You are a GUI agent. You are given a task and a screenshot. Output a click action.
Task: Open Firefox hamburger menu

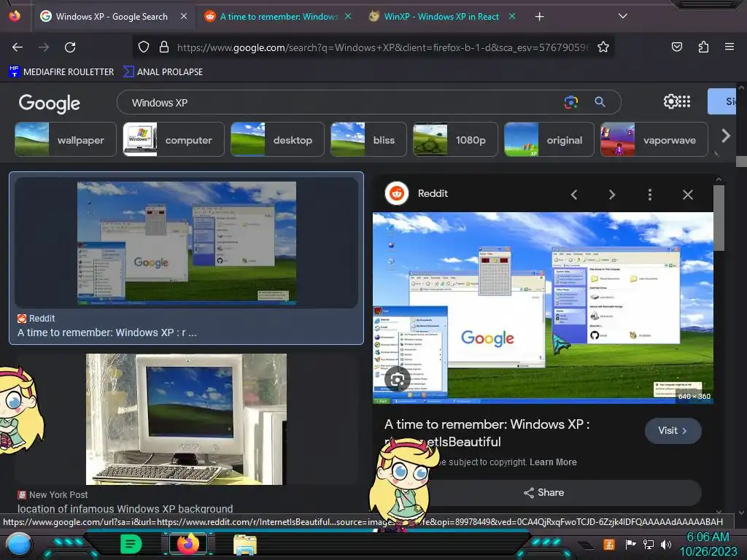point(729,47)
